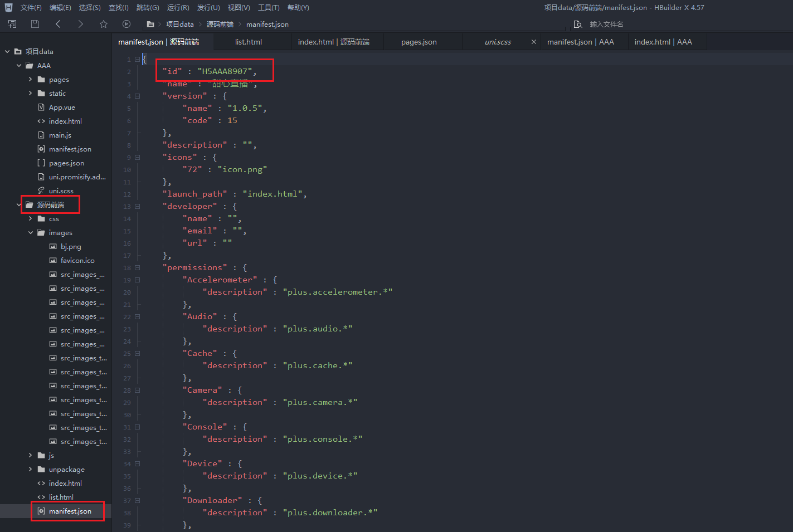
Task: Switch to the pages.json tab
Action: (419, 42)
